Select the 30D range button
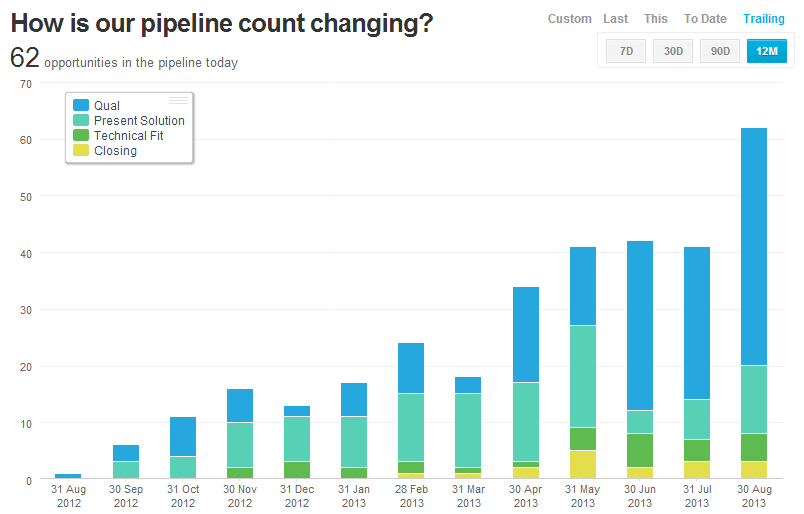 coord(673,50)
